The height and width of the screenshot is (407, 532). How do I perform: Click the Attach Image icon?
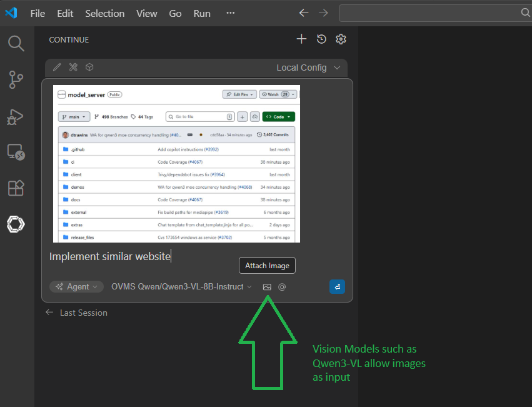(267, 287)
